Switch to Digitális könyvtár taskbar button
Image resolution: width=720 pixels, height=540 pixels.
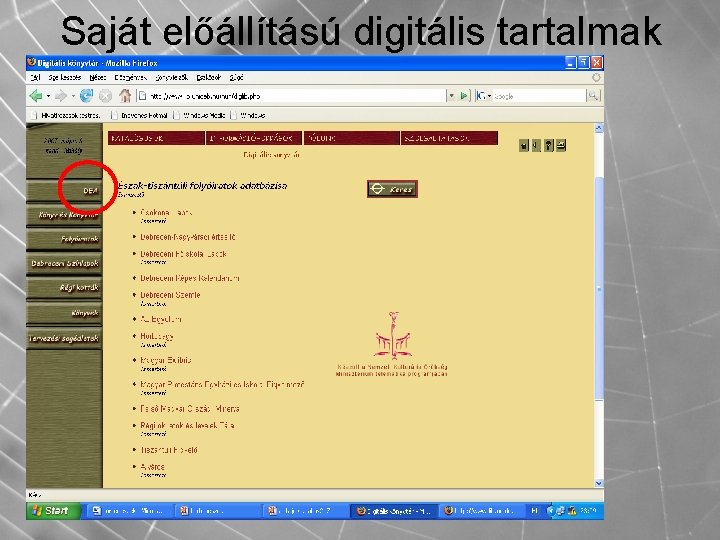[395, 511]
